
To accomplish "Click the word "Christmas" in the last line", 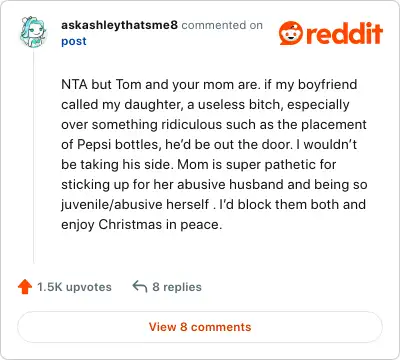I will tap(130, 224).
